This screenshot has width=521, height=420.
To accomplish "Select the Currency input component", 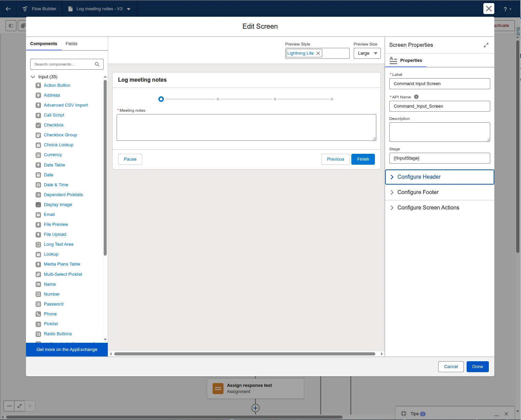I will pos(53,154).
